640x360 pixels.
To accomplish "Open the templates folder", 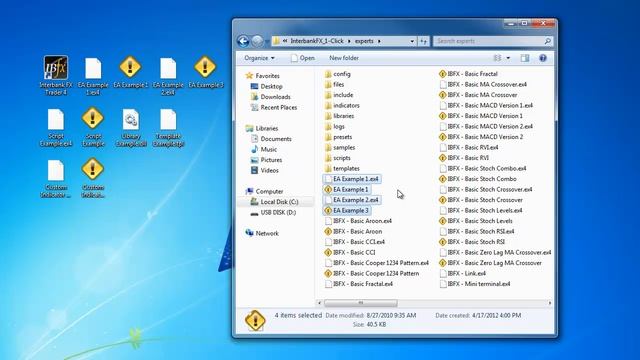I will coord(342,169).
